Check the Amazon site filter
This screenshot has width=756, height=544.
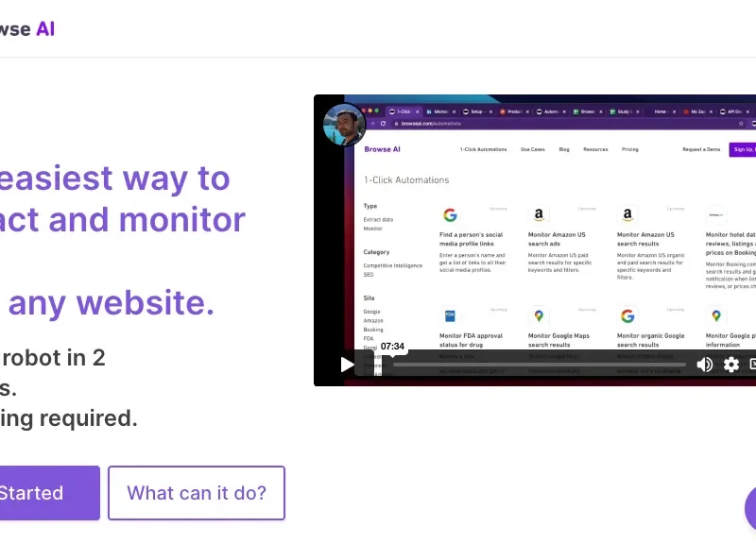click(x=372, y=319)
